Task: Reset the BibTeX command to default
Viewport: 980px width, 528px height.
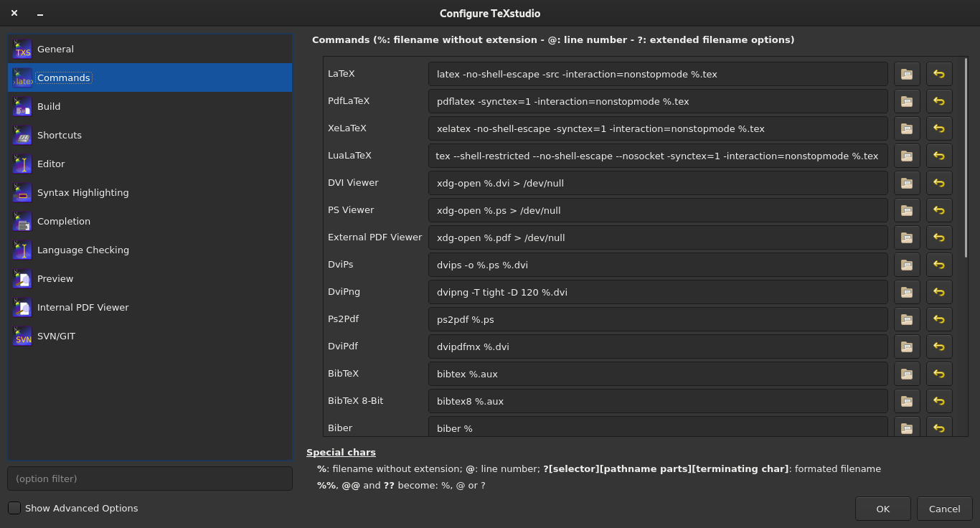Action: 939,374
